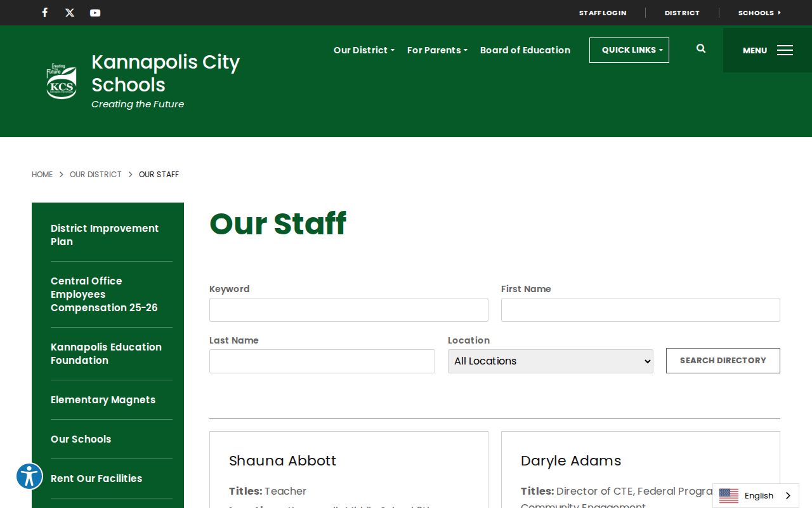Open Rent Our Facilities sidebar item
812x508 pixels.
click(111, 479)
